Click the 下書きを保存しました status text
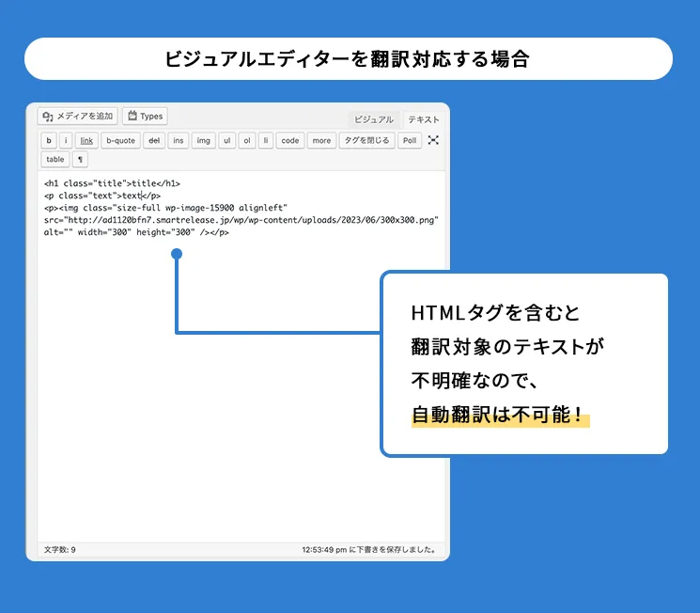 pyautogui.click(x=368, y=550)
